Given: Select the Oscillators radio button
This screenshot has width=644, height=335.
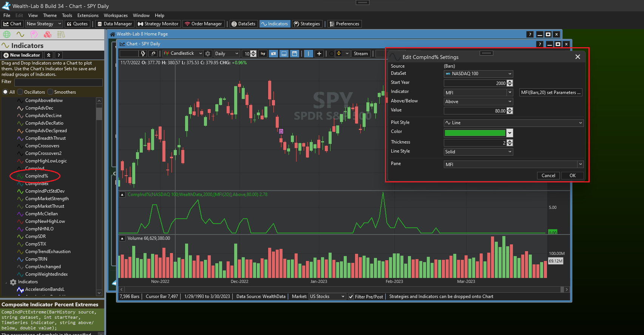Looking at the screenshot, I should point(20,92).
